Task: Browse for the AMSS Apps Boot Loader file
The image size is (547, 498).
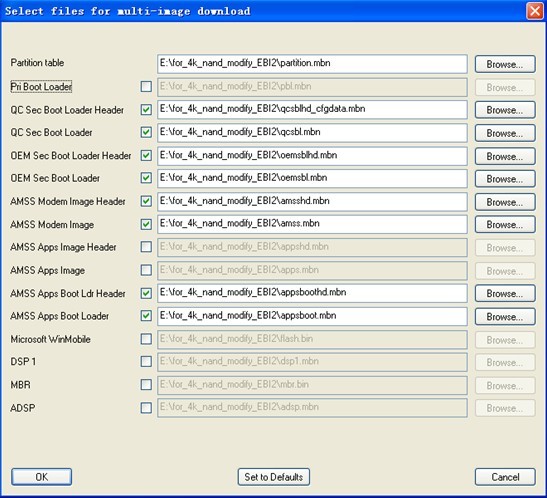Action: point(505,316)
